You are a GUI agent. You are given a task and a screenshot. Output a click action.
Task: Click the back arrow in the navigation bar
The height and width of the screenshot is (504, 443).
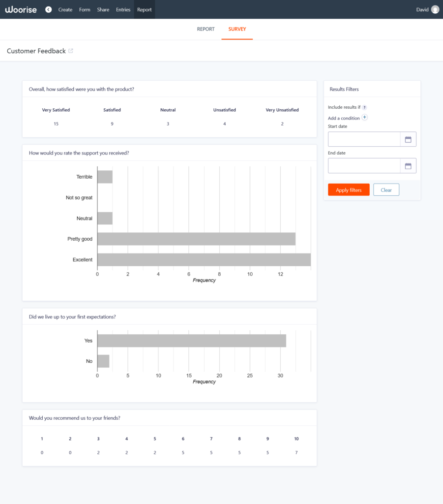(48, 9)
